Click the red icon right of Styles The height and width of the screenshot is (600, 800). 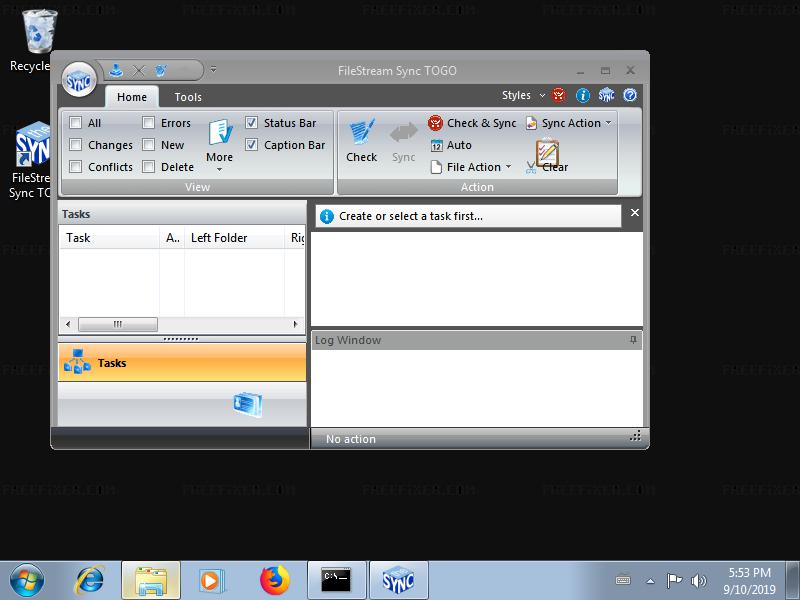559,95
